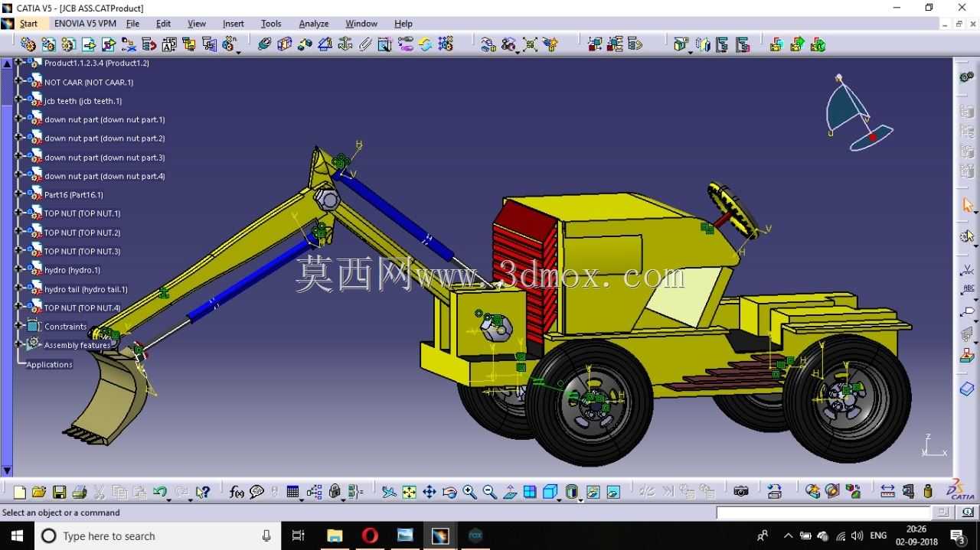980x550 pixels.
Task: Click the Measure Between ruler icon
Action: click(887, 492)
